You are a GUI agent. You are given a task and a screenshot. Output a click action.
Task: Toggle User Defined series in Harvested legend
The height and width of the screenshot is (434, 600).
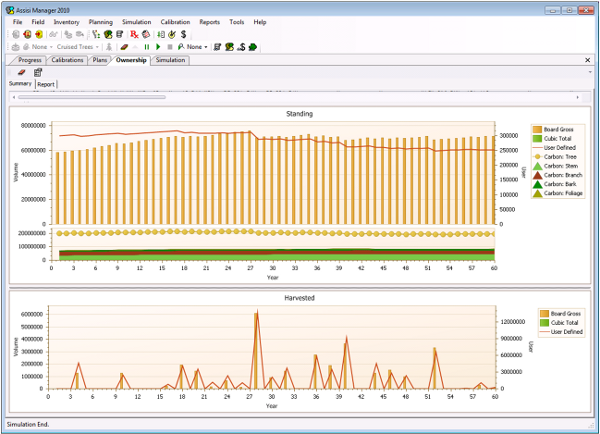tap(561, 332)
